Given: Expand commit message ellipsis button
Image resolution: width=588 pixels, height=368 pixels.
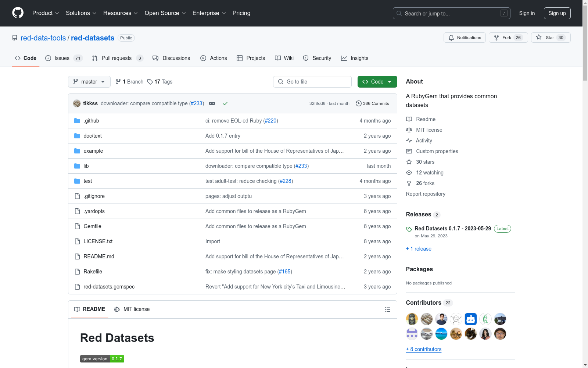Looking at the screenshot, I should pyautogui.click(x=212, y=103).
